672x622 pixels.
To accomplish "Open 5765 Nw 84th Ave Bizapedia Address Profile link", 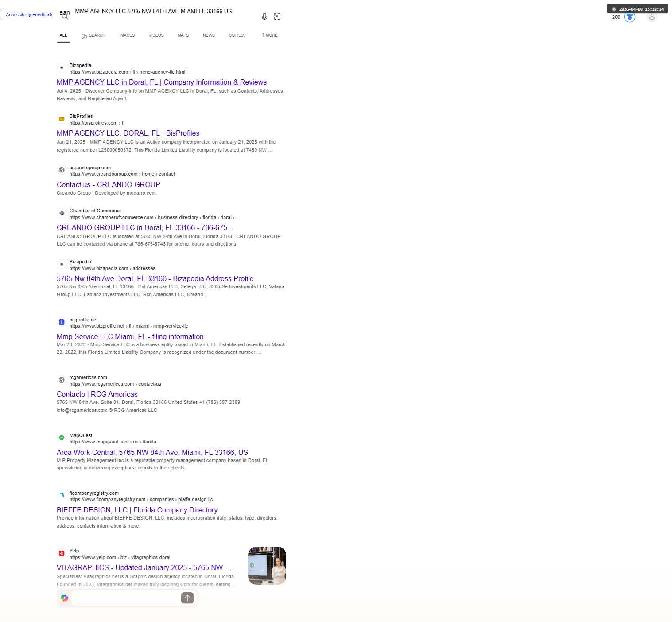I will (x=155, y=279).
